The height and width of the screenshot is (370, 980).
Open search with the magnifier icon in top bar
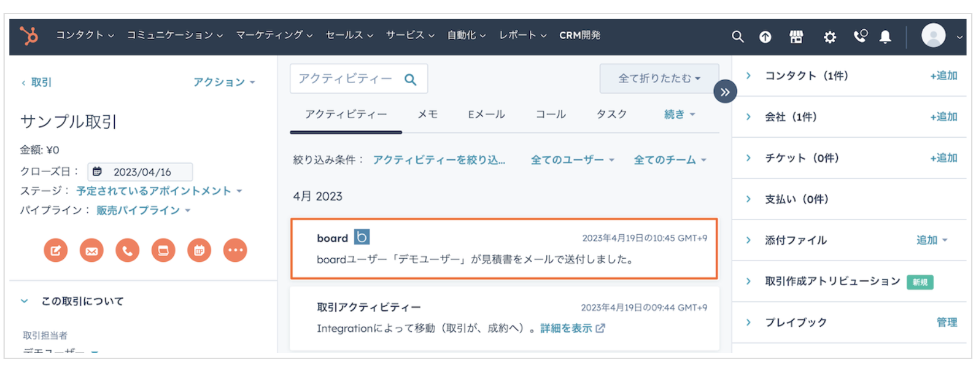(737, 37)
